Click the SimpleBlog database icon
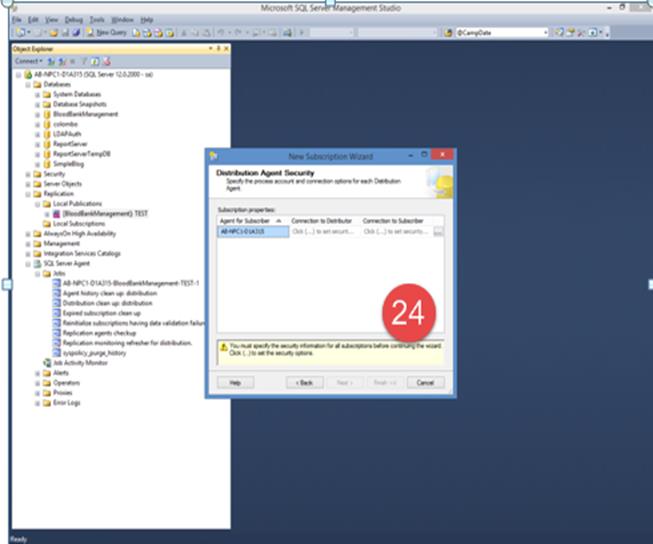The image size is (653, 544). (47, 164)
